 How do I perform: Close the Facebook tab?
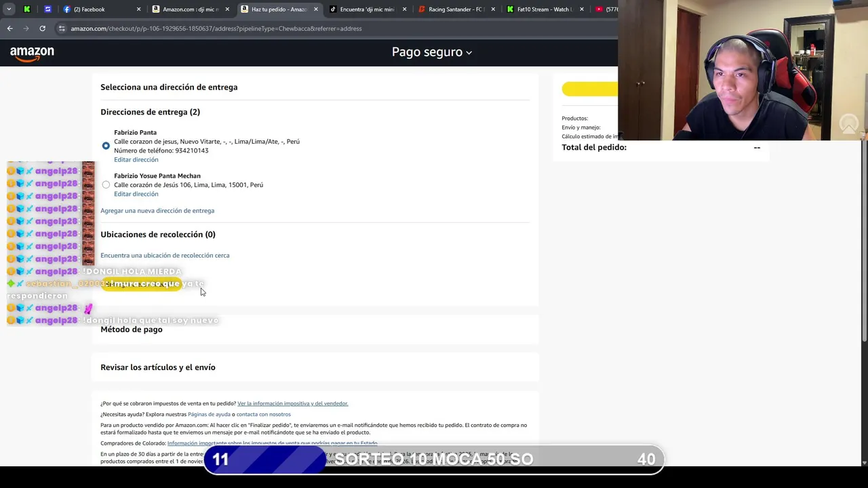tap(139, 9)
